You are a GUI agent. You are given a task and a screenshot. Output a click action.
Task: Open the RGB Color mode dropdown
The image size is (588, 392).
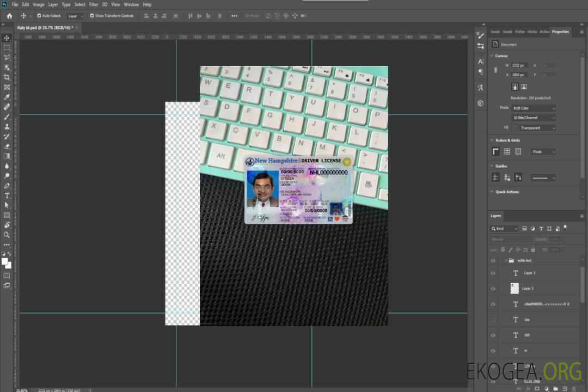533,108
